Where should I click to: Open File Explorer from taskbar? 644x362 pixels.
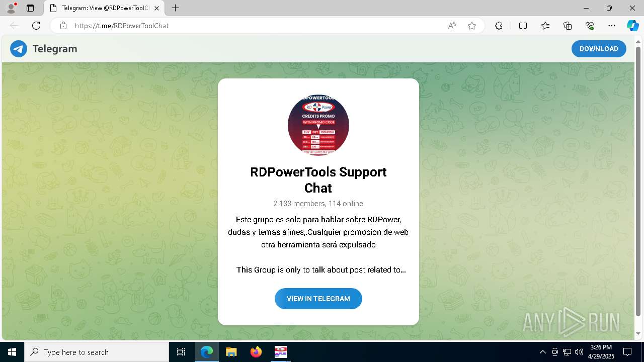pyautogui.click(x=231, y=352)
